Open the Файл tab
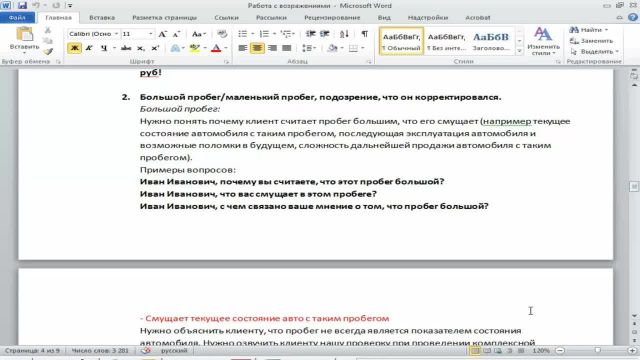The height and width of the screenshot is (360, 640). click(17, 18)
